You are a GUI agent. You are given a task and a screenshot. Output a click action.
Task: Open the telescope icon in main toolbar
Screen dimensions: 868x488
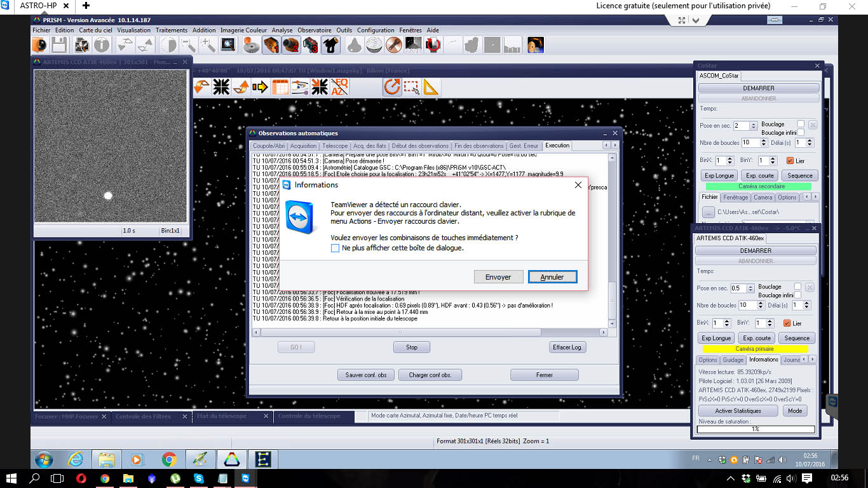(x=330, y=45)
